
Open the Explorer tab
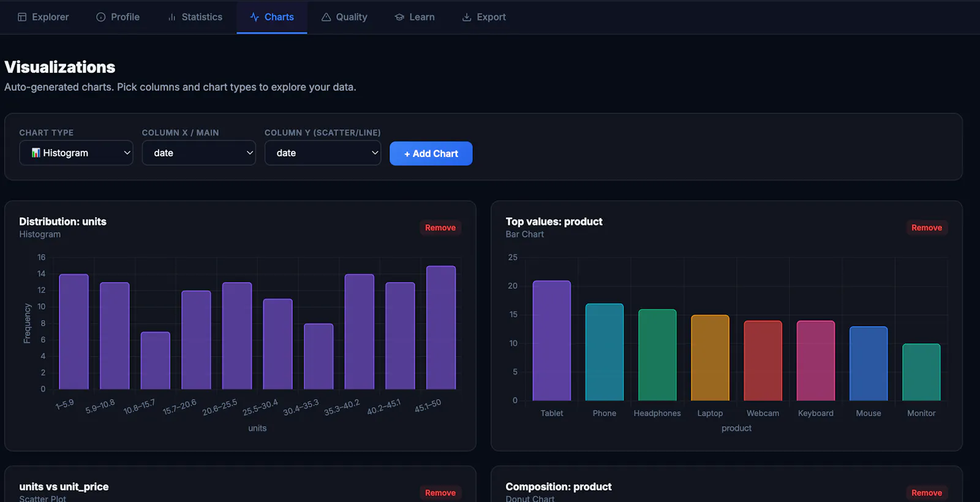(x=43, y=17)
